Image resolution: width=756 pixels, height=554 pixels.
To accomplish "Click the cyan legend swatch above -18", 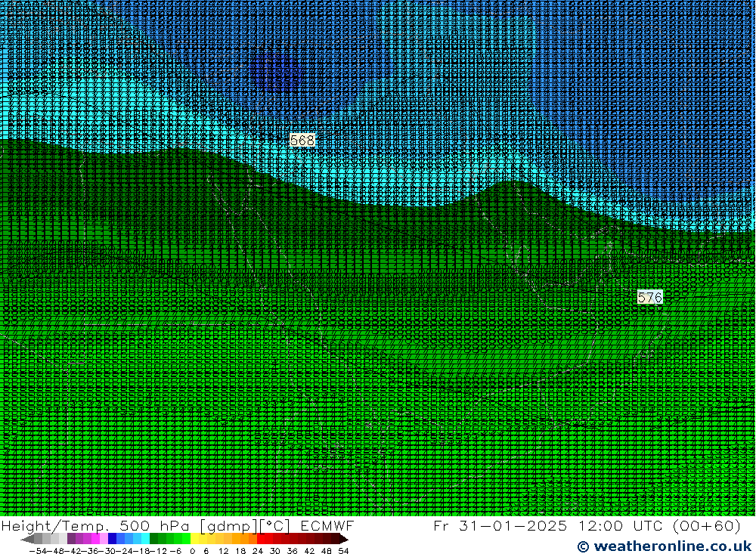I will tap(145, 539).
